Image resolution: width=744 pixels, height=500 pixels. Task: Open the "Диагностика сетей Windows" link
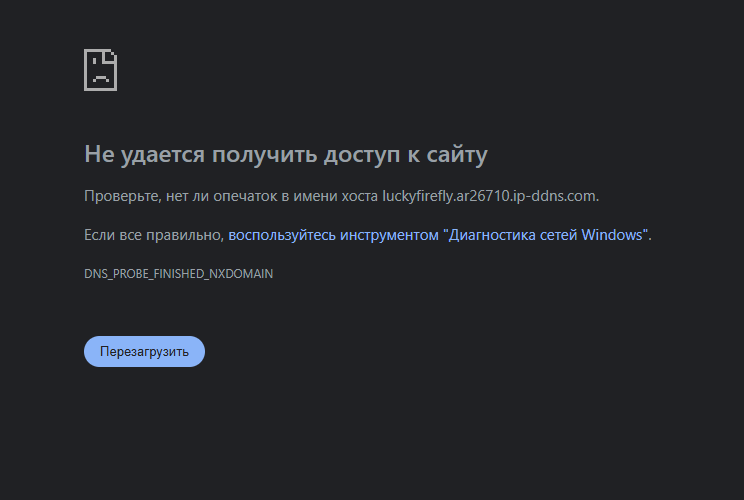pos(438,235)
